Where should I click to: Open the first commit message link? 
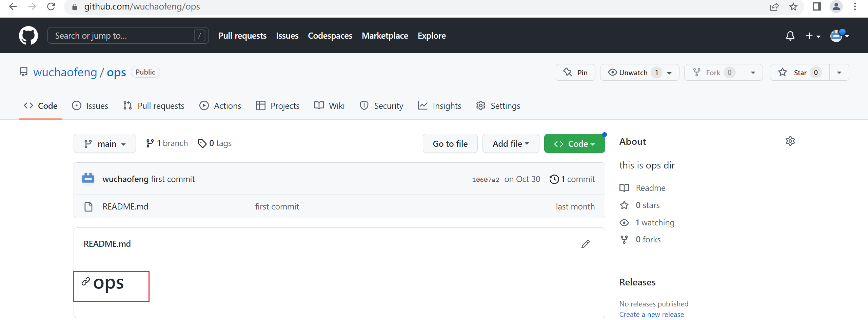click(173, 179)
